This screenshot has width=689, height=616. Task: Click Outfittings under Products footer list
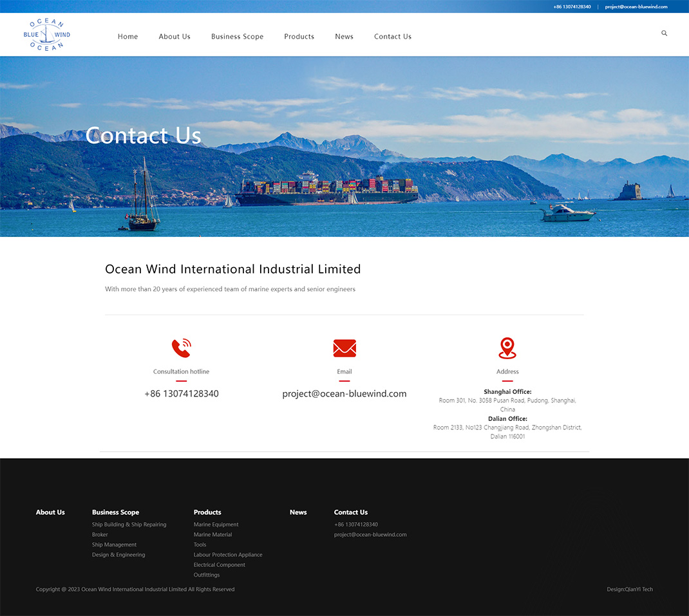click(x=206, y=575)
